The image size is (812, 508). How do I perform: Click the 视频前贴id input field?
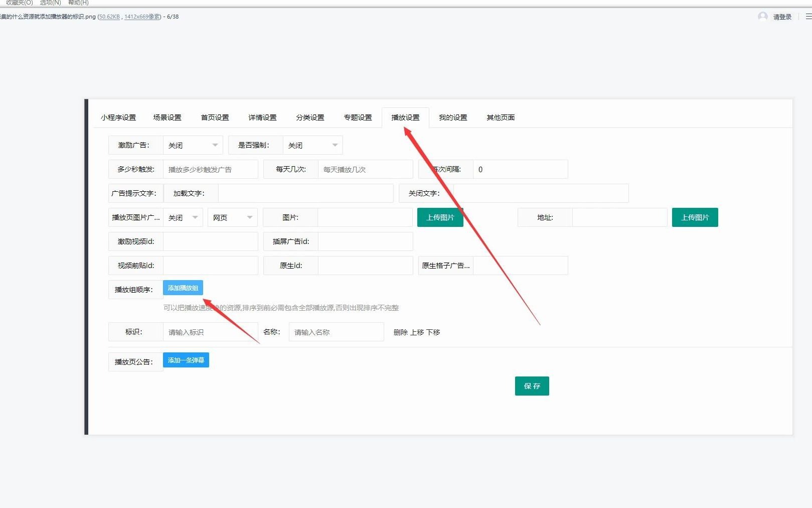point(211,266)
